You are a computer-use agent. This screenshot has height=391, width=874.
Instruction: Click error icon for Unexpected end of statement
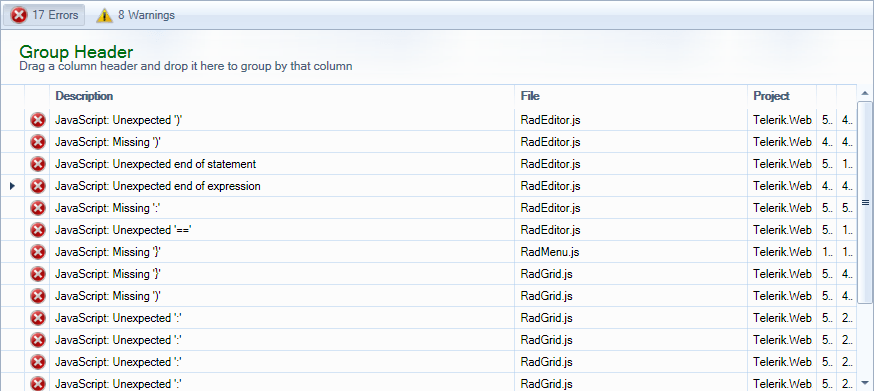click(x=37, y=164)
